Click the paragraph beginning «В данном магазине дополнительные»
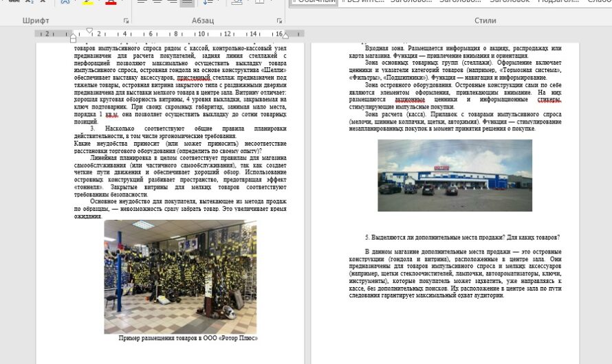The height and width of the screenshot is (364, 612). 455,273
